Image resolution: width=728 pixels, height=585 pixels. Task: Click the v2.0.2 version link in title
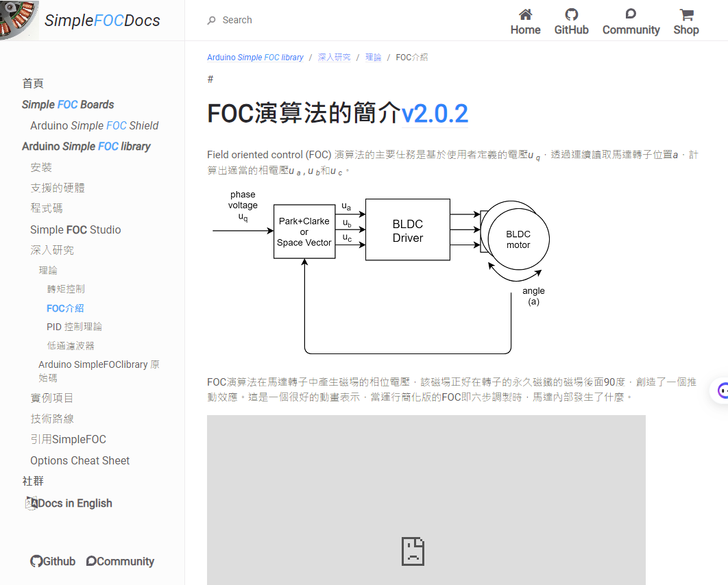[x=435, y=114]
